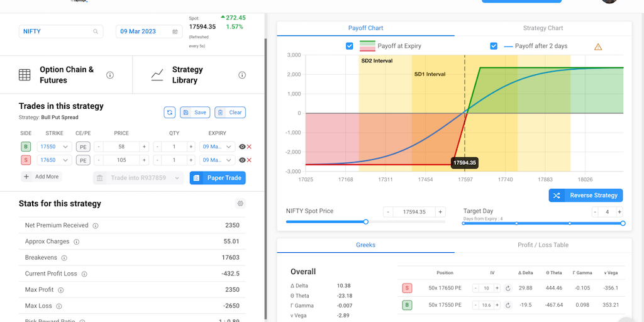Delete the 17550 PE trade row

(x=249, y=147)
